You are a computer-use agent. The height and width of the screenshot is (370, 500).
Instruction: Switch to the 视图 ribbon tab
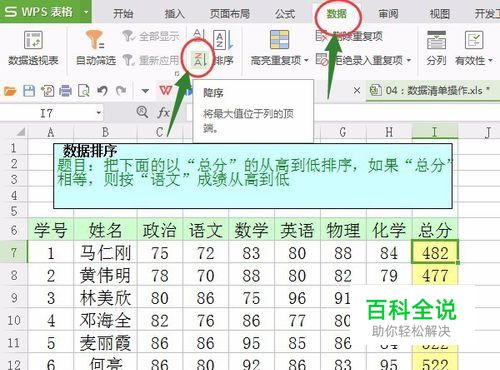(x=440, y=14)
